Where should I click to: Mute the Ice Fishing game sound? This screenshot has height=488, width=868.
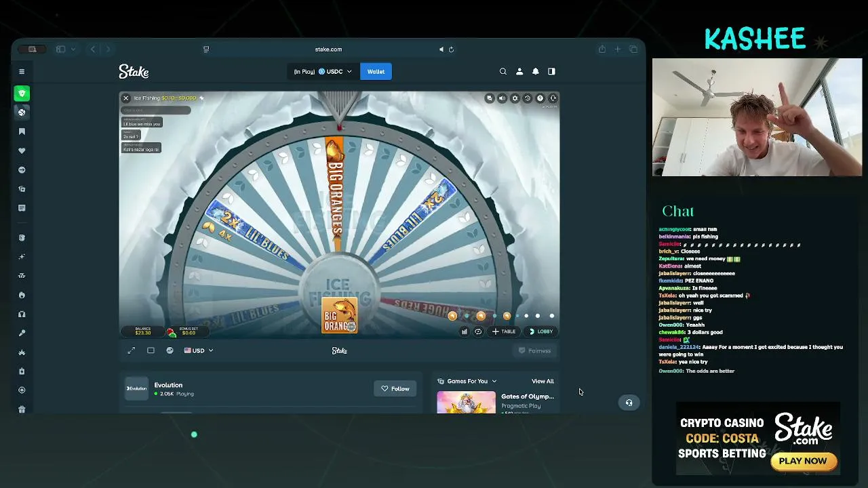point(502,98)
